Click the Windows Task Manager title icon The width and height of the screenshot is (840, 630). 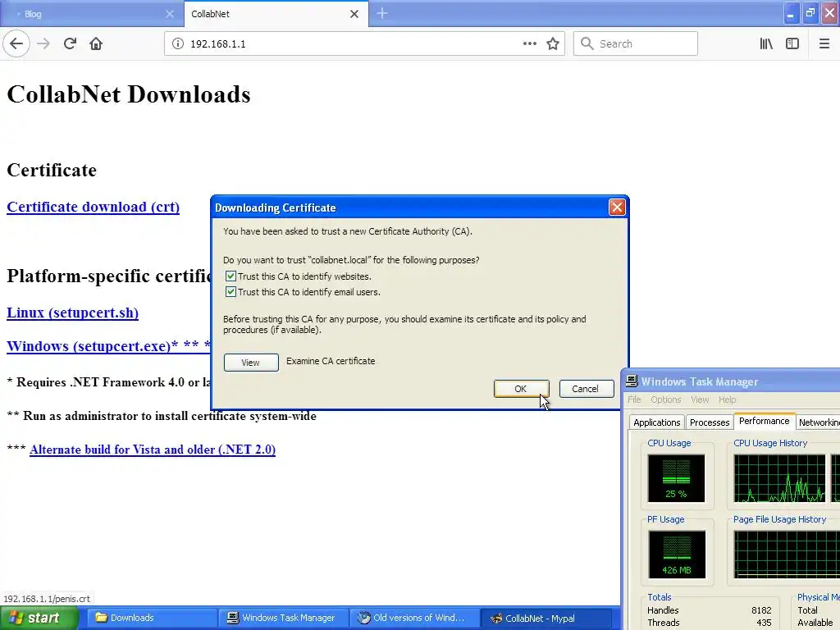click(x=632, y=381)
